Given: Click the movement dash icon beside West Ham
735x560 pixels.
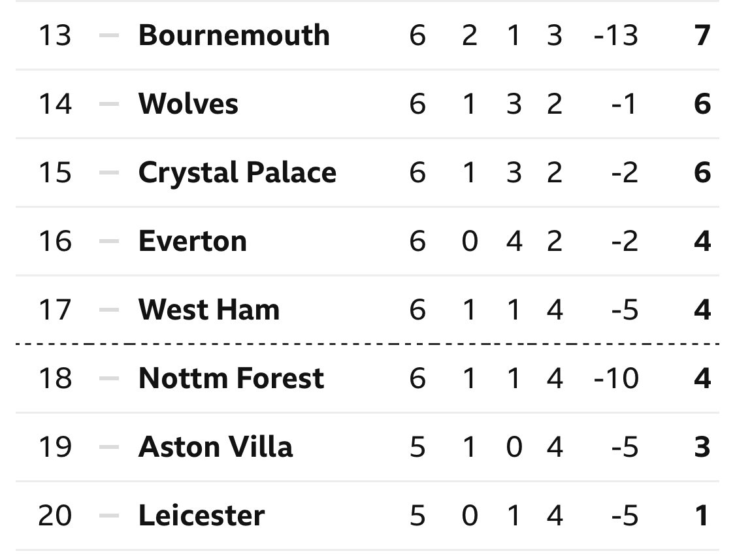Looking at the screenshot, I should pyautogui.click(x=108, y=310).
